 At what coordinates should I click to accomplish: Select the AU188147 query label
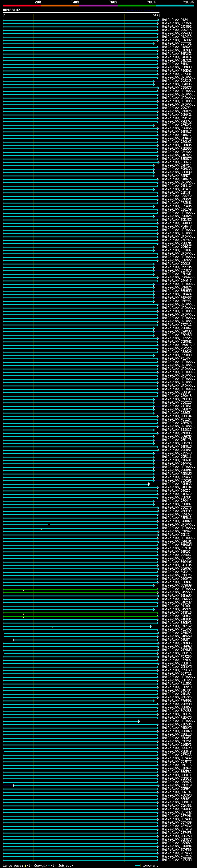[11, 10]
